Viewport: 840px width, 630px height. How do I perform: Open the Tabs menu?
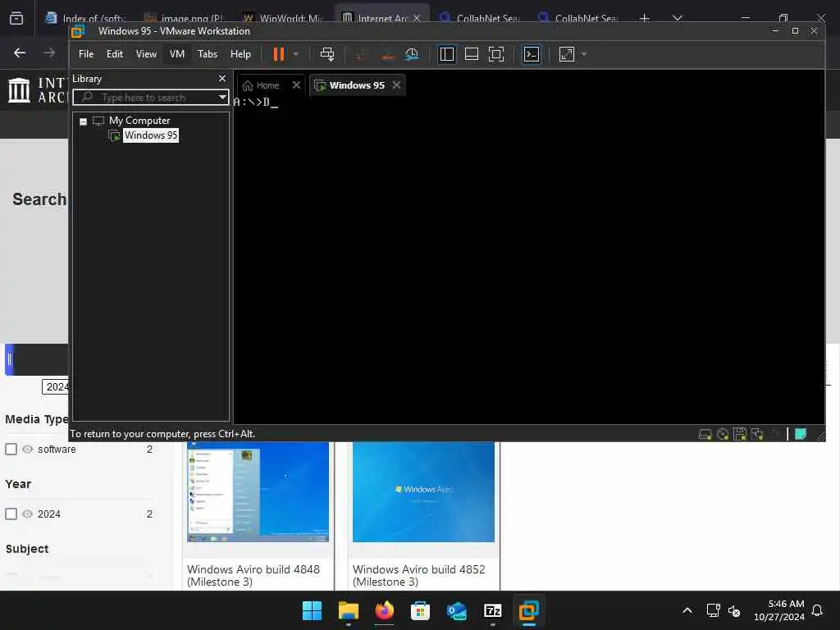point(208,54)
